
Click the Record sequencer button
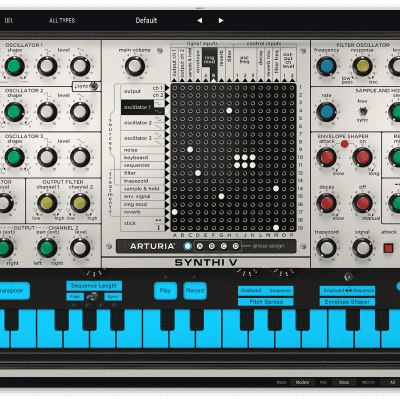coord(195,291)
